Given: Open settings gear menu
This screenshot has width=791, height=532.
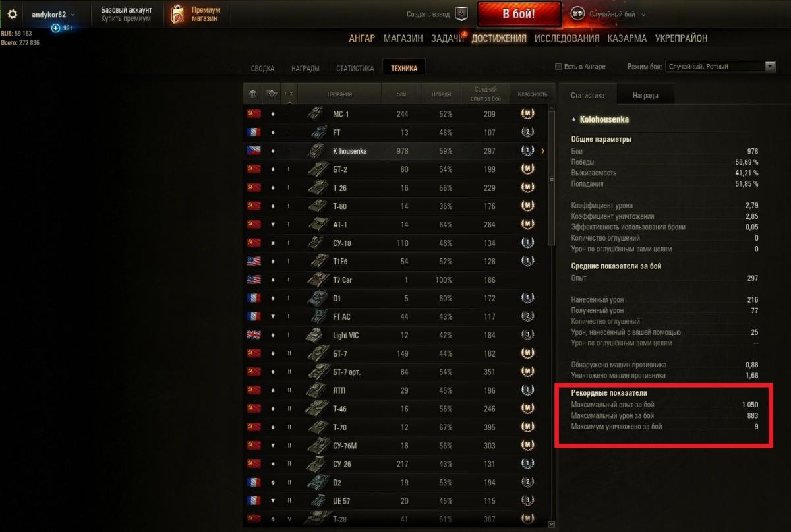Looking at the screenshot, I should [x=12, y=15].
